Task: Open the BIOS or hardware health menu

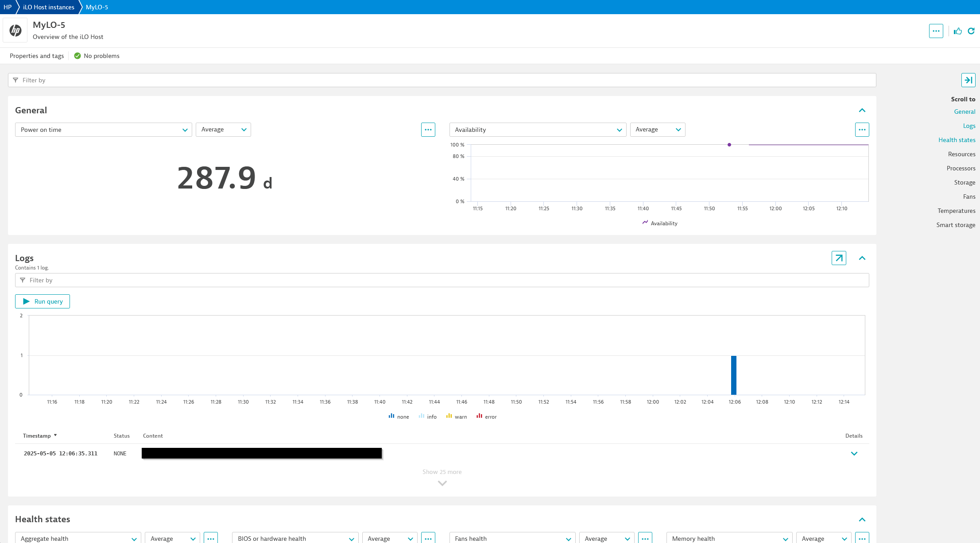Action: [x=428, y=538]
